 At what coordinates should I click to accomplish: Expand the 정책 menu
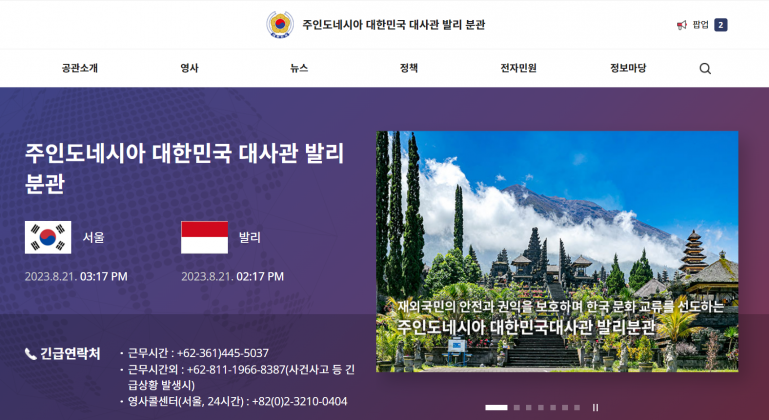(x=408, y=69)
